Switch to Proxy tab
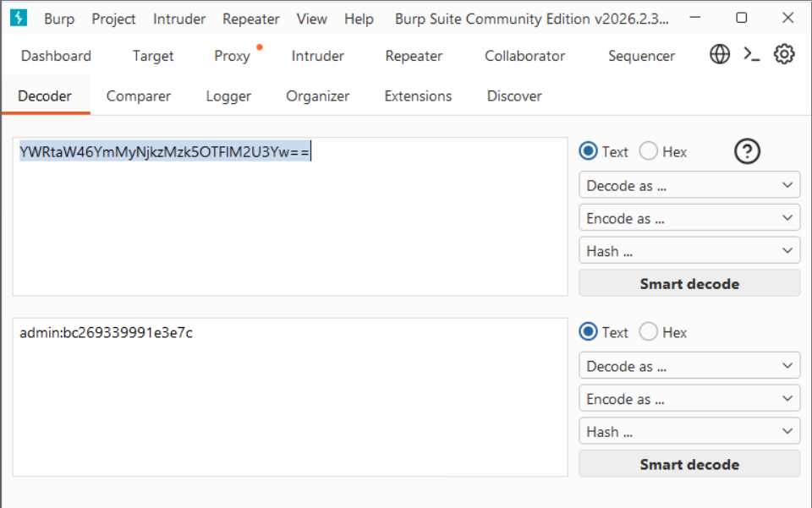The width and height of the screenshot is (812, 508). pyautogui.click(x=232, y=56)
